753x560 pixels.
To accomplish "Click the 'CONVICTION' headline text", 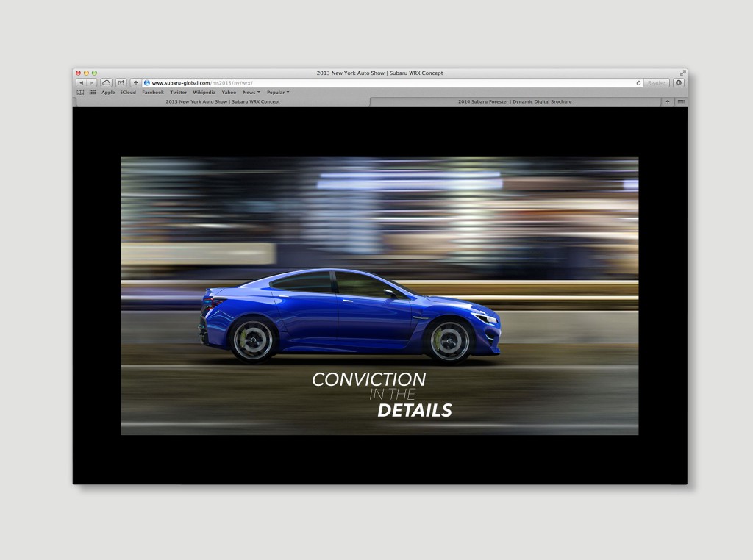I will [x=369, y=379].
